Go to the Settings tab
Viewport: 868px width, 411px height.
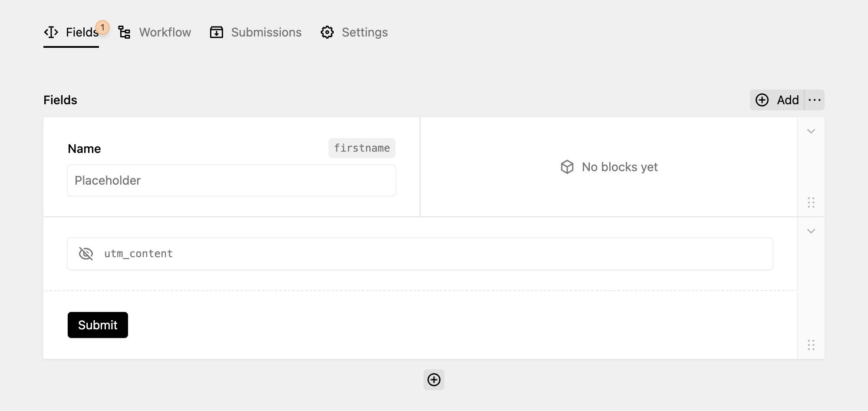click(354, 32)
